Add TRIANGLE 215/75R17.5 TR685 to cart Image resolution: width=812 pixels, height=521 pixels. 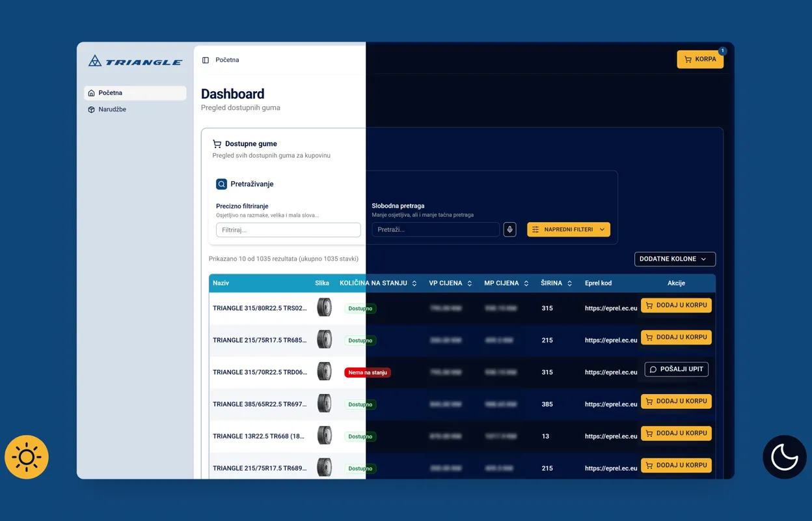point(676,337)
